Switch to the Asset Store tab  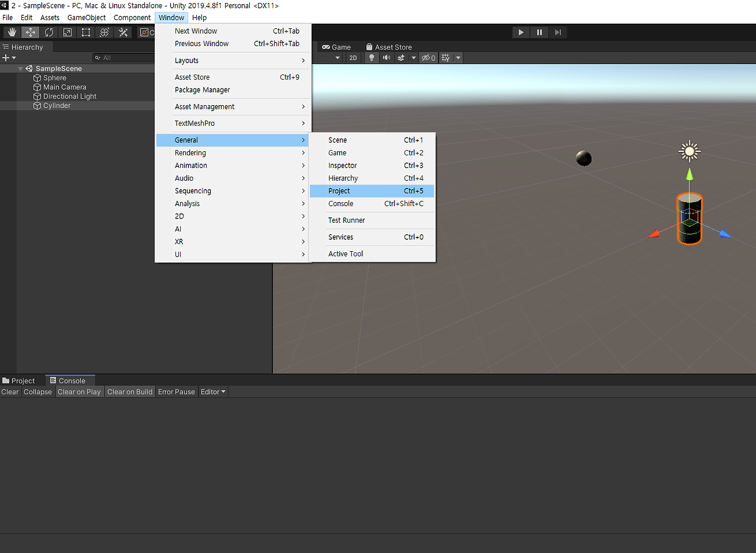[389, 47]
